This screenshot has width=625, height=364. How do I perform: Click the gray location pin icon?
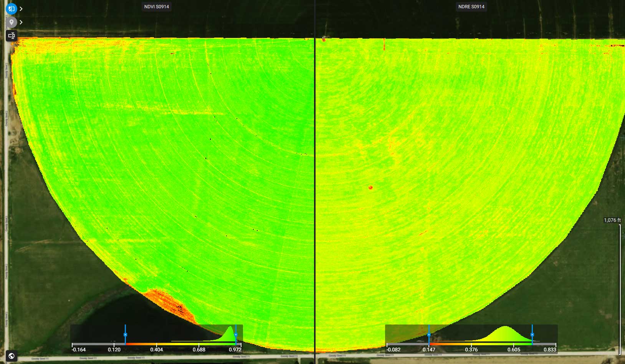point(12,22)
